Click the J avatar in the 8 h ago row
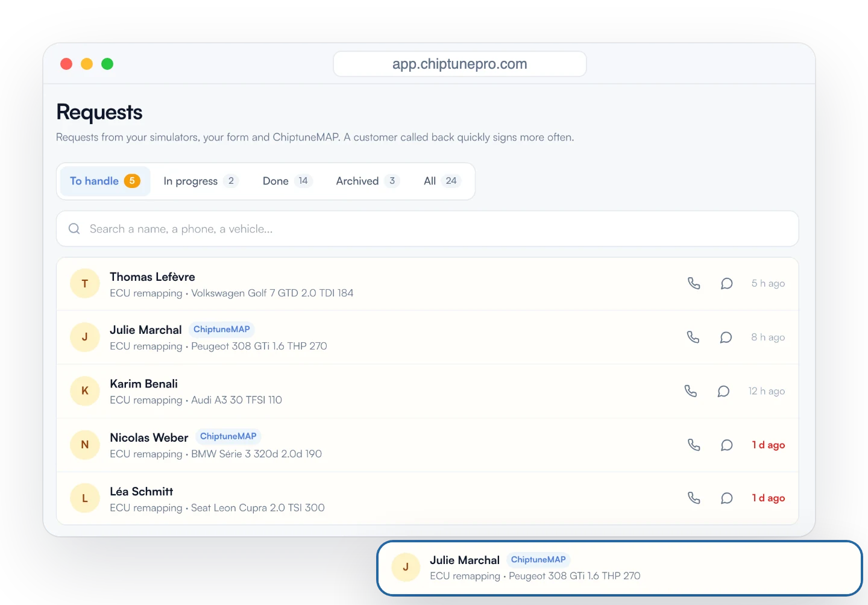This screenshot has height=605, width=868. pyautogui.click(x=85, y=337)
